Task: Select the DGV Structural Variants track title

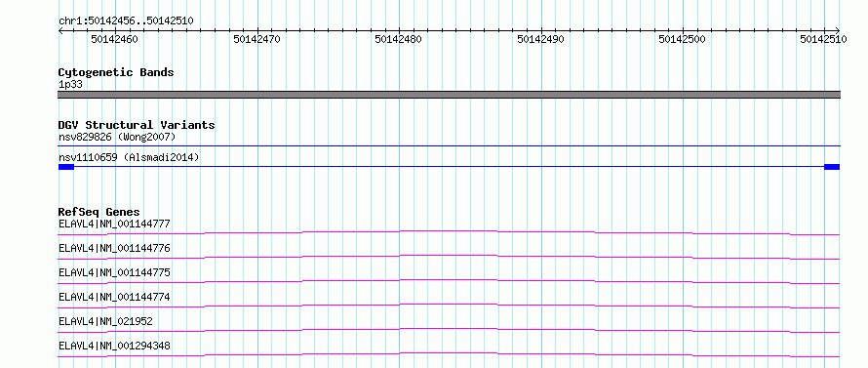Action: pos(137,125)
